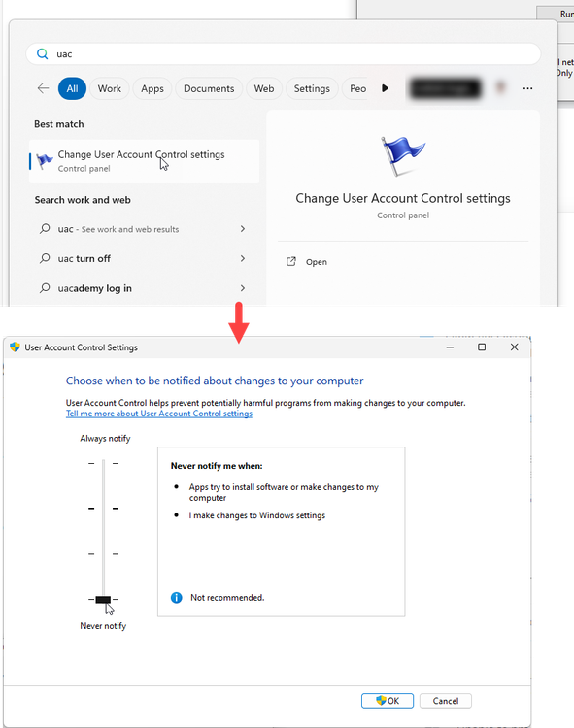Click the UAC shield icon in dialog title bar
Viewport: 574px width, 728px height.
(15, 347)
